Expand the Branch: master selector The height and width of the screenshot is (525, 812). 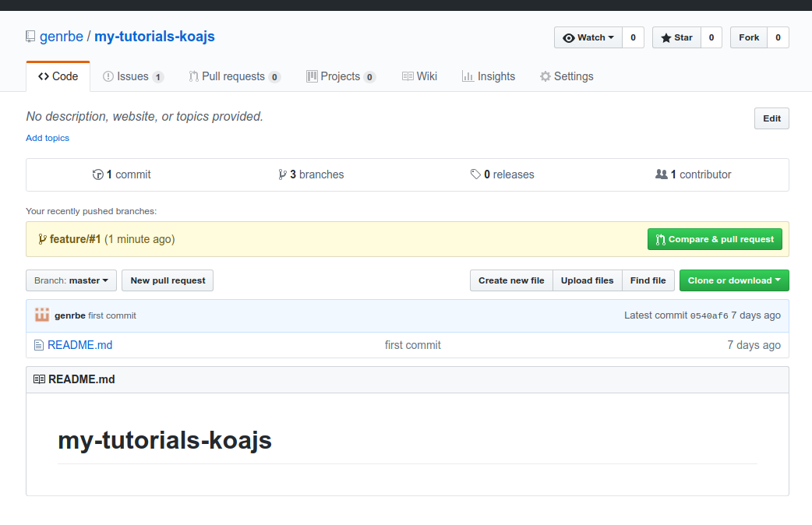[x=72, y=280]
